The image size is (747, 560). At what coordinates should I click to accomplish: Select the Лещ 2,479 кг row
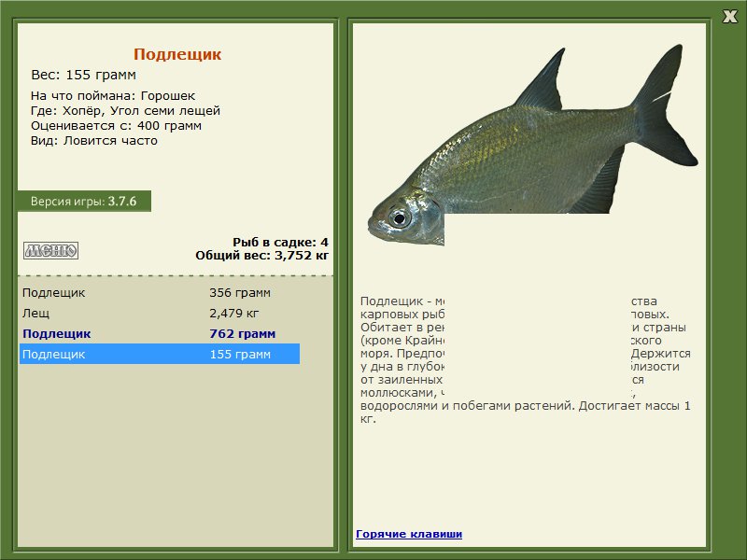(x=160, y=313)
